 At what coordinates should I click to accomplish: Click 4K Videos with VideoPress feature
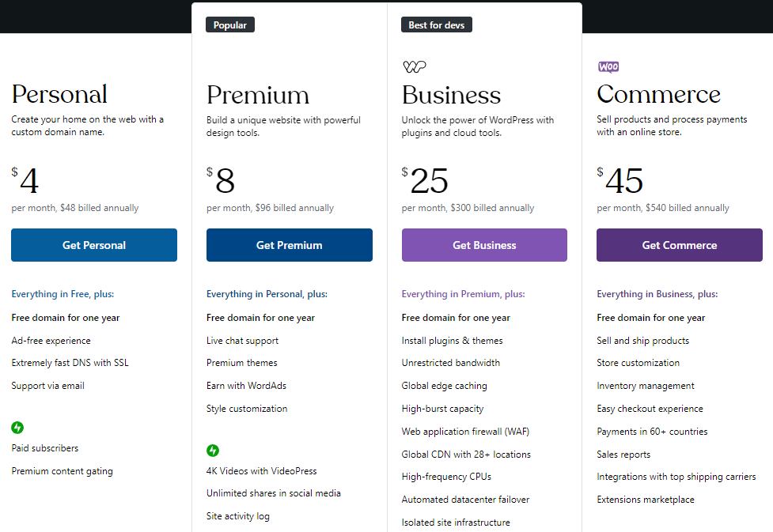(261, 471)
